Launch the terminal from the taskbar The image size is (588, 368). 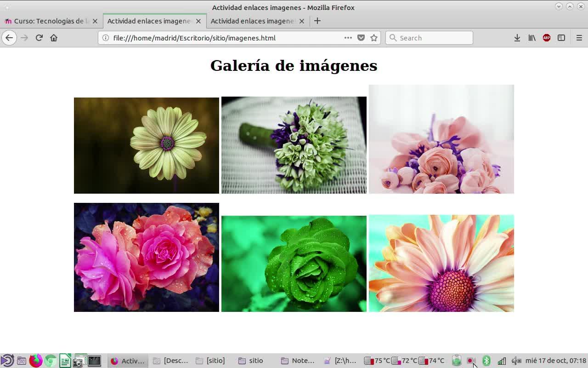pos(94,361)
